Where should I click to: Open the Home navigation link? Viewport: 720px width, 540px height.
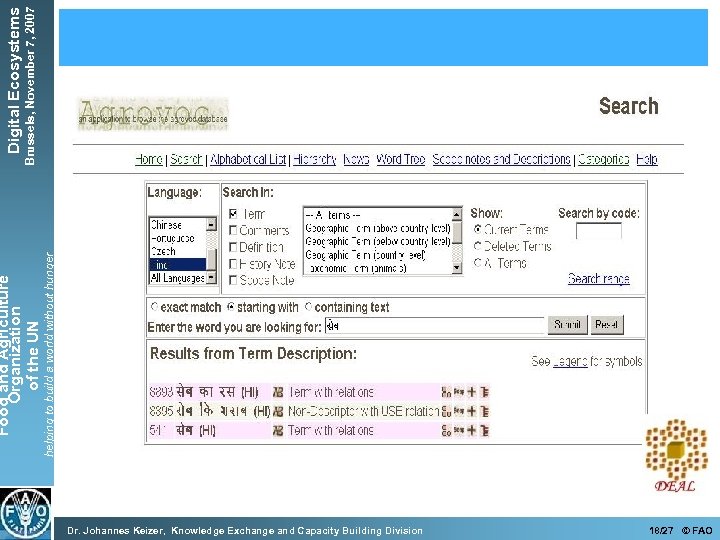coord(149,159)
